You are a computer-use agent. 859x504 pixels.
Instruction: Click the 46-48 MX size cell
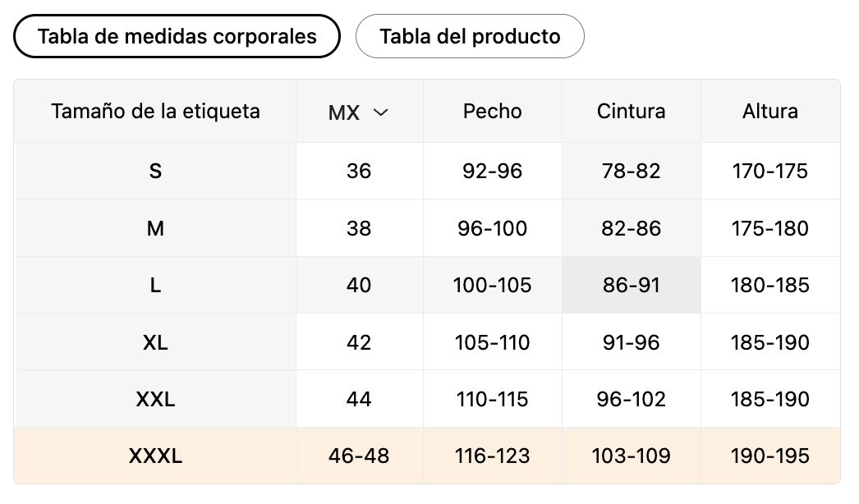click(359, 456)
